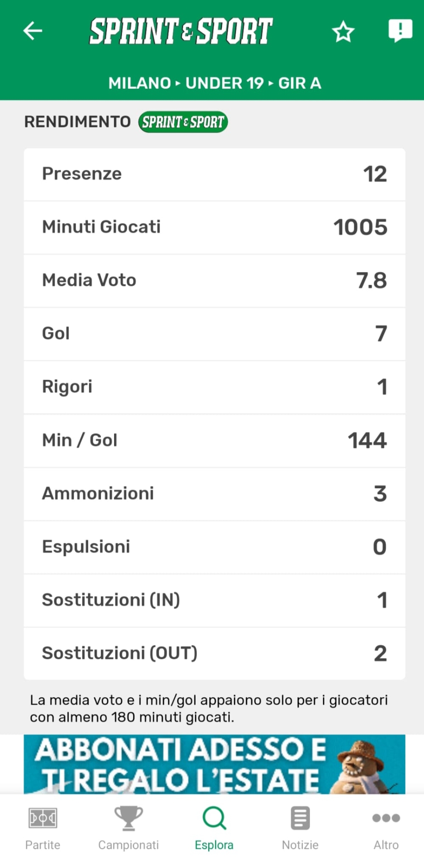Select the Media Voto row
Image resolution: width=424 pixels, height=868 pixels.
coord(214,281)
